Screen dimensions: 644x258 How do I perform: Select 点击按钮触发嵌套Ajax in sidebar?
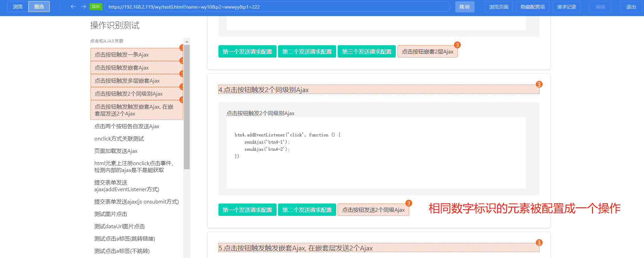coord(137,67)
